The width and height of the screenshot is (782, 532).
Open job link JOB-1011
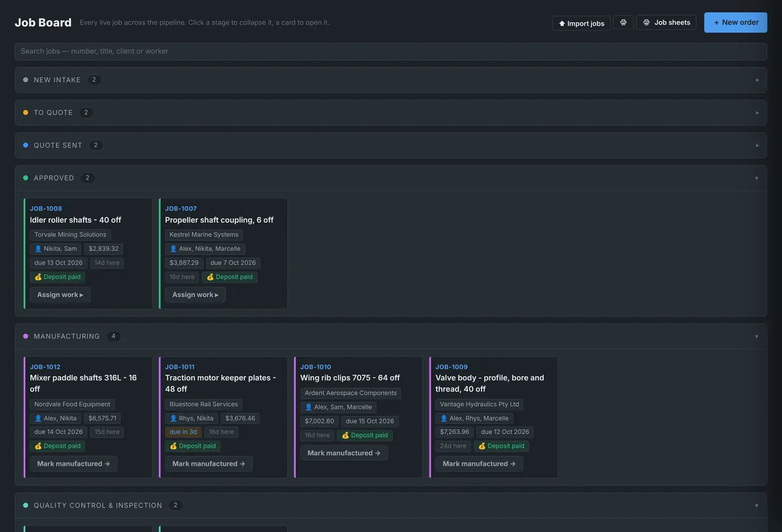pos(180,367)
